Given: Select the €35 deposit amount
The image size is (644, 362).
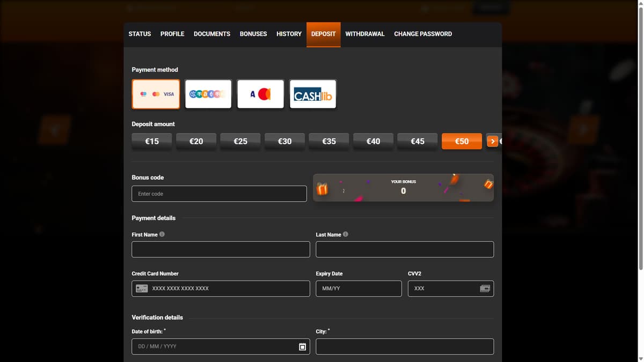Looking at the screenshot, I should pos(329,141).
